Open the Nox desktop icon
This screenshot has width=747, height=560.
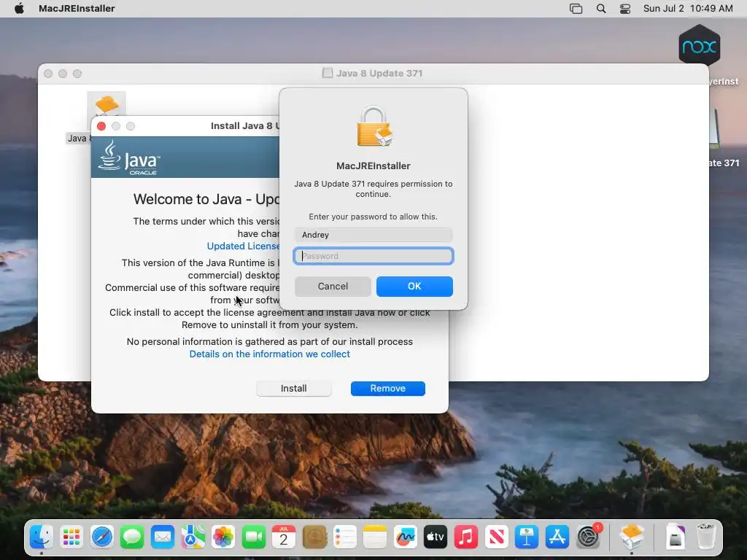(x=700, y=46)
